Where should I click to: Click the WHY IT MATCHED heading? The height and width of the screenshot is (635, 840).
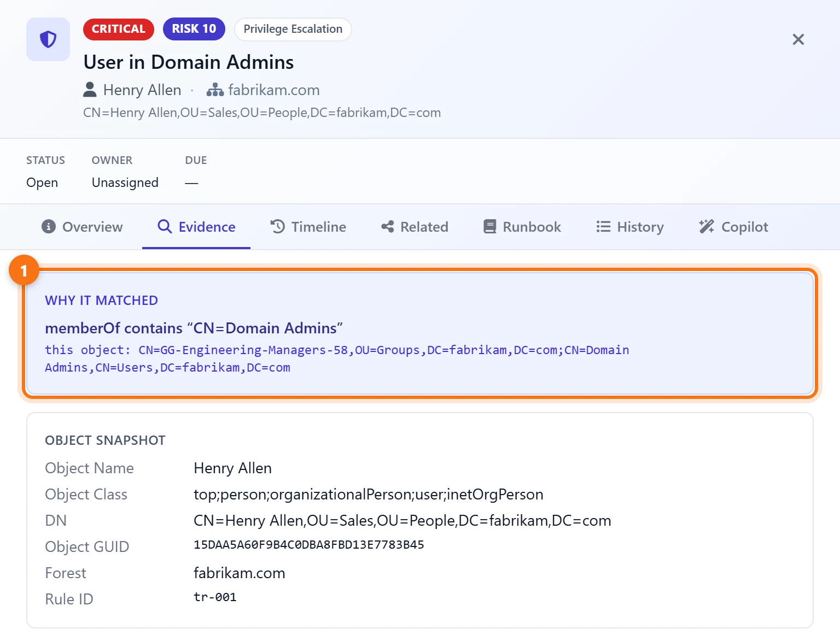pyautogui.click(x=101, y=301)
